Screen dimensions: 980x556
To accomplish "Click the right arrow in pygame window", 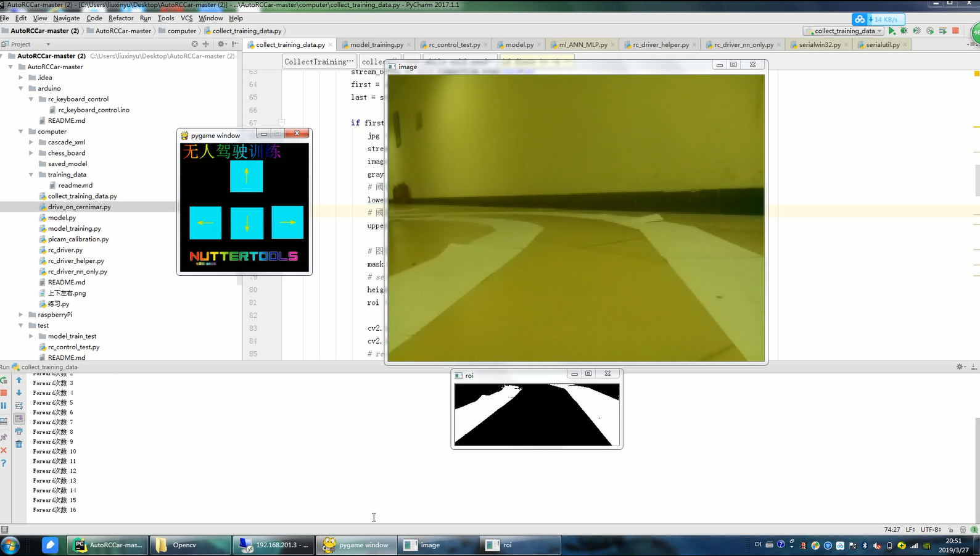I will point(287,223).
